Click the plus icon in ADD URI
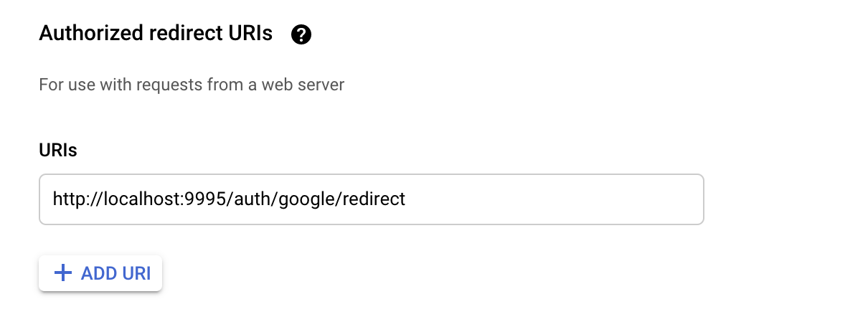Viewport: 868px width, 327px height. click(x=64, y=272)
